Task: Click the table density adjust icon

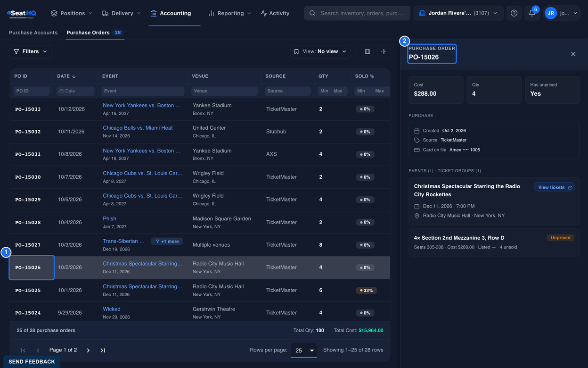Action: pyautogui.click(x=384, y=51)
